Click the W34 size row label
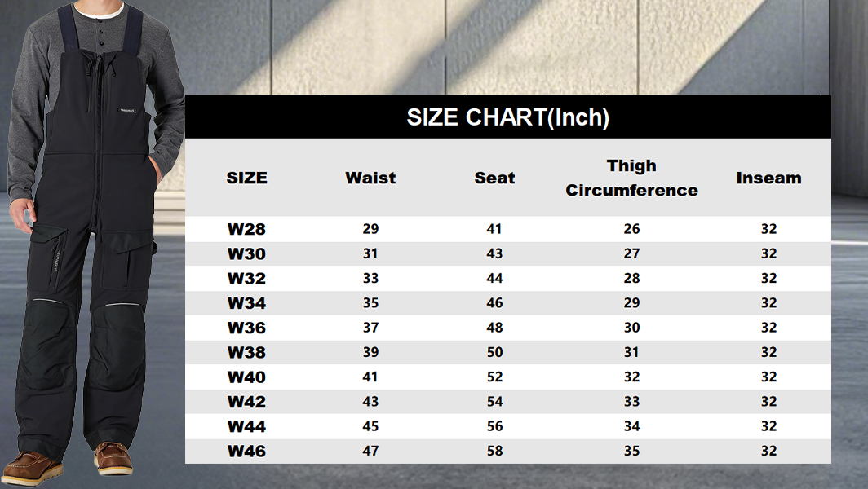Viewport: 868px width, 489px height. [246, 303]
